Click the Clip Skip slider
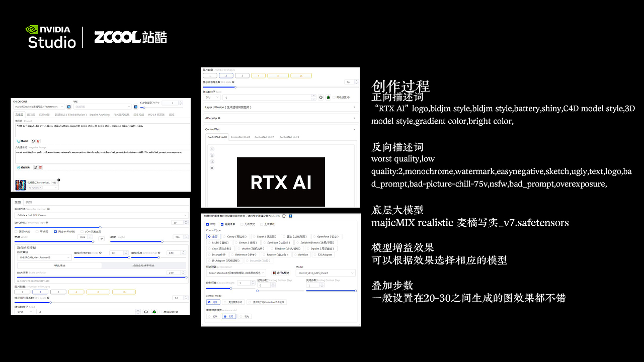The width and height of the screenshot is (644, 362). [x=162, y=108]
